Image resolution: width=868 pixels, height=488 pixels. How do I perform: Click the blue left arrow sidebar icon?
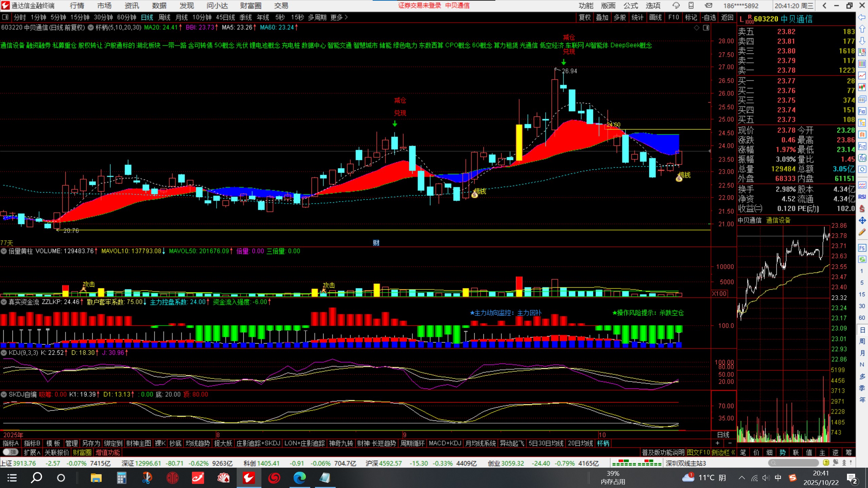(862, 18)
